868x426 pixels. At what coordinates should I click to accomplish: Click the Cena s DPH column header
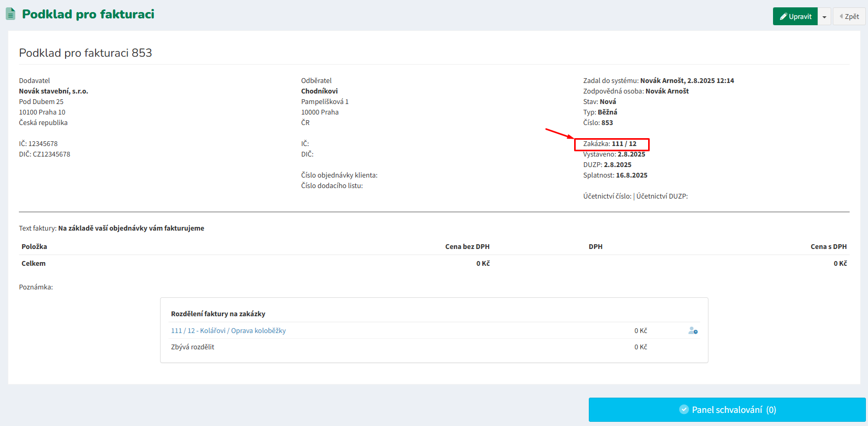click(x=828, y=247)
